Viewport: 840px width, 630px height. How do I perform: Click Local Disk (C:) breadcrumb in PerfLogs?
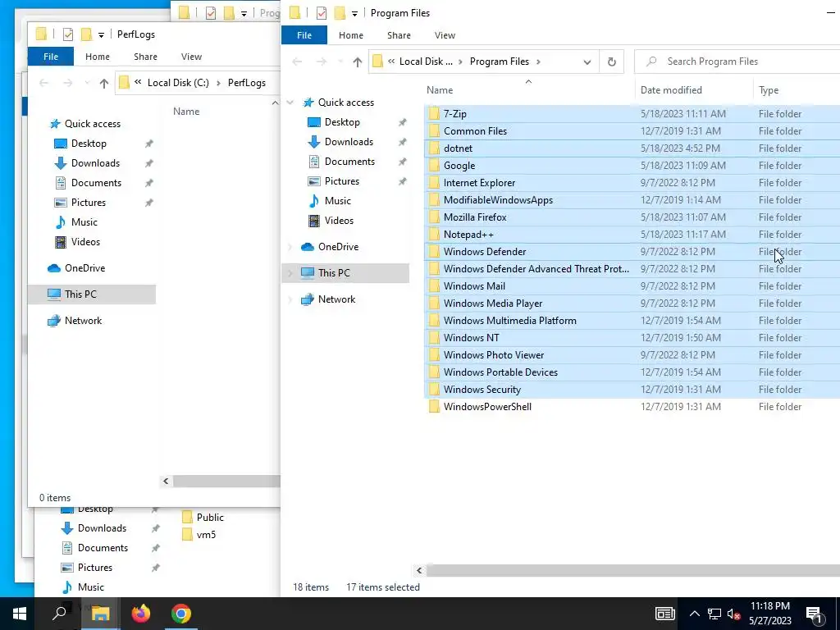178,83
